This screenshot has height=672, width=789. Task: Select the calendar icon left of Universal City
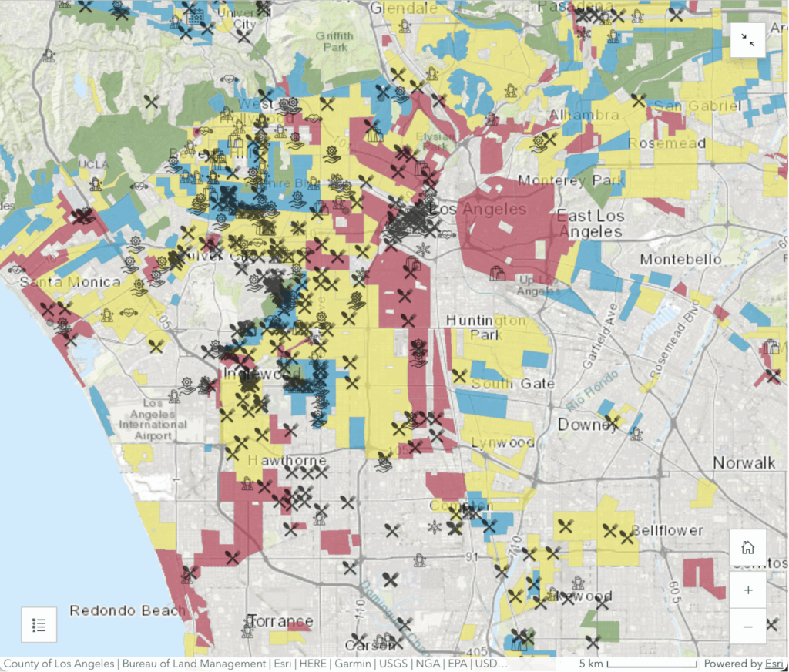tap(194, 18)
